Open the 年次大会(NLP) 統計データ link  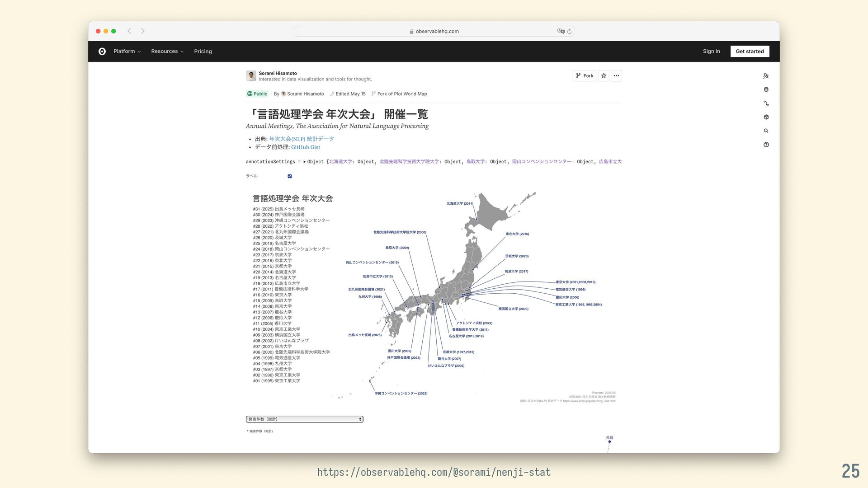(302, 139)
